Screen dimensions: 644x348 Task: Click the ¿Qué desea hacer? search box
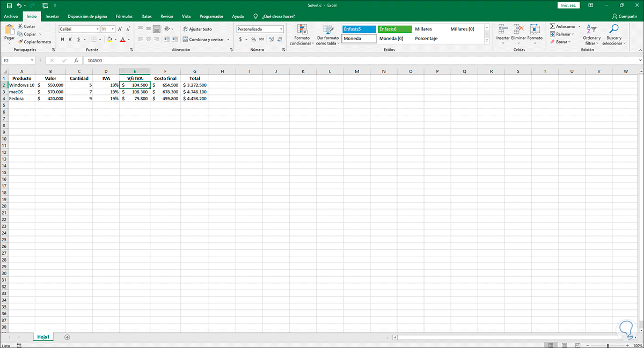tap(274, 16)
